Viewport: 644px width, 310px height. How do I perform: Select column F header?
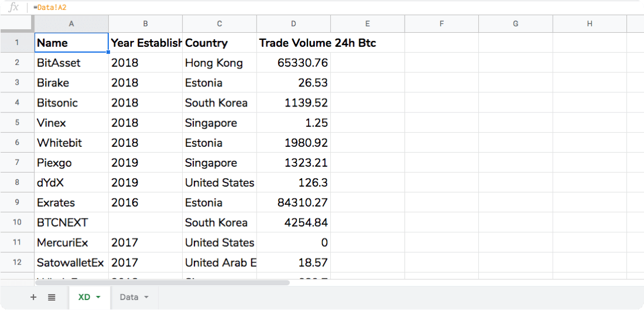[x=441, y=24]
